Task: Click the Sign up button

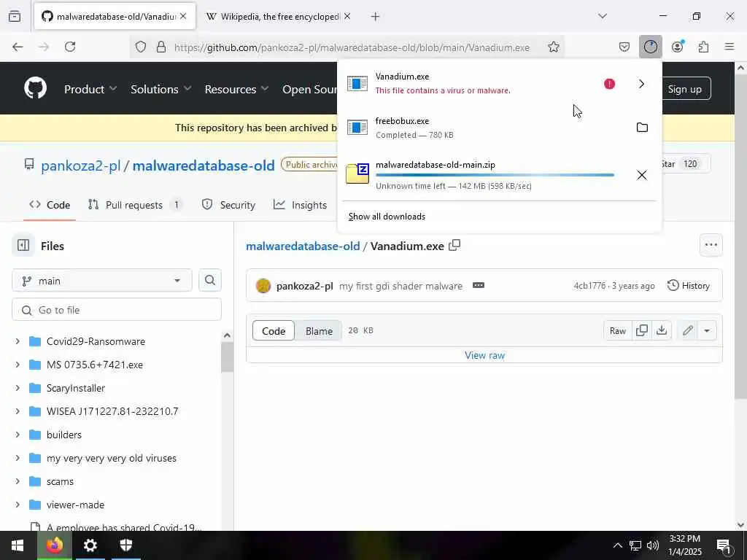Action: point(684,89)
